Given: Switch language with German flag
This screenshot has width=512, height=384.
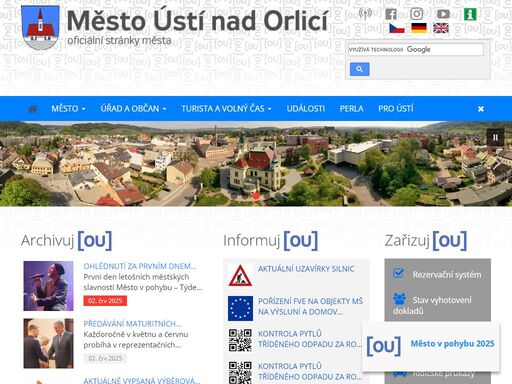Looking at the screenshot, I should coord(419,28).
